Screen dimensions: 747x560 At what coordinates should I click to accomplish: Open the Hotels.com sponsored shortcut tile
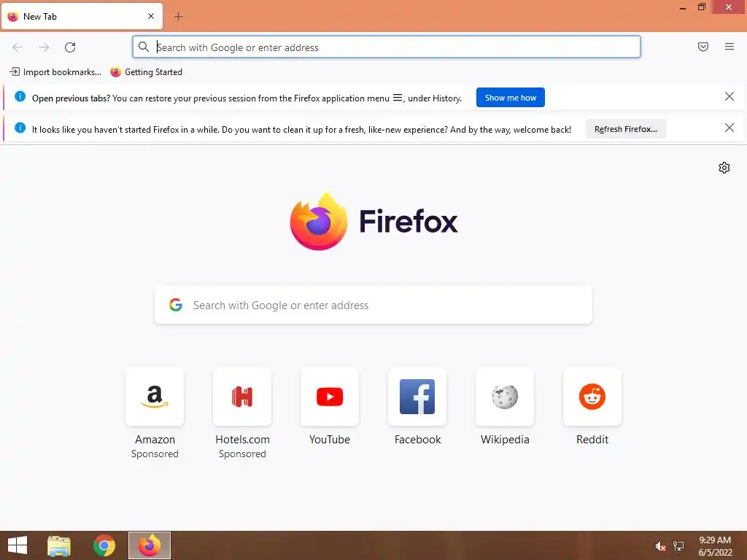(242, 397)
